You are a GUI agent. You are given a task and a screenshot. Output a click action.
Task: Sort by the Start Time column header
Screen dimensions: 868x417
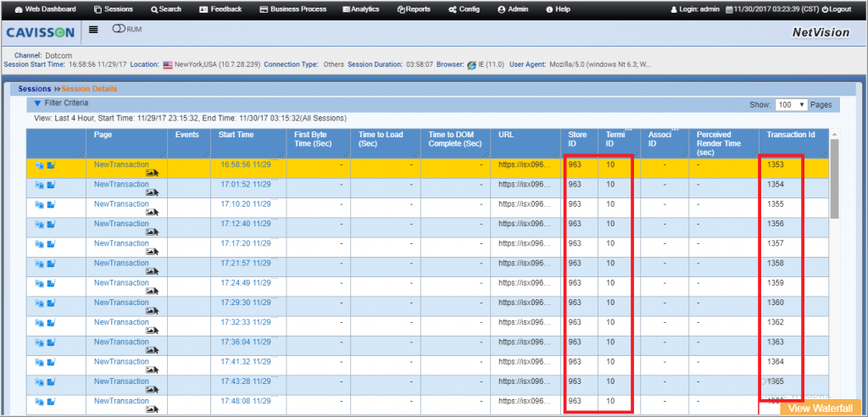(x=236, y=135)
